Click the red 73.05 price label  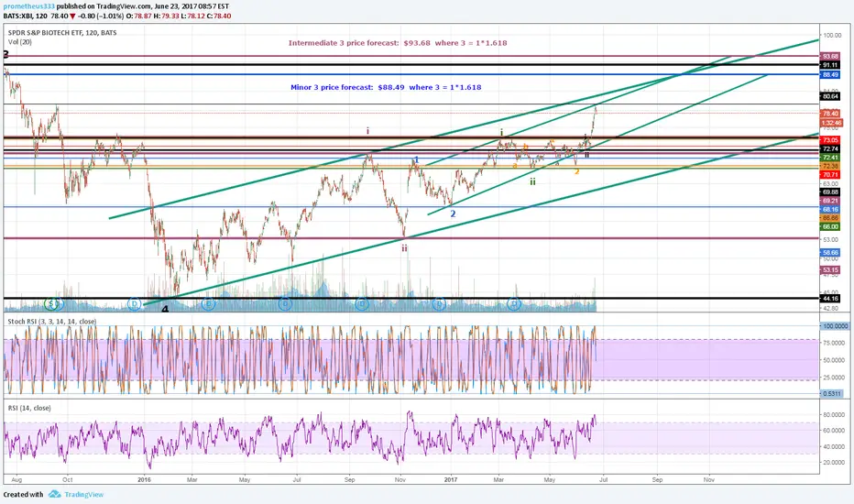[830, 140]
